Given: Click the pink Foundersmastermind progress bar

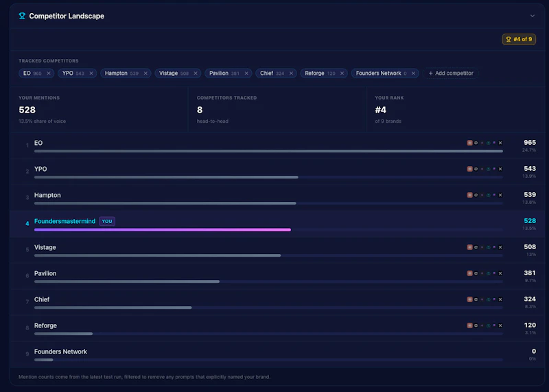Looking at the screenshot, I should tap(163, 229).
